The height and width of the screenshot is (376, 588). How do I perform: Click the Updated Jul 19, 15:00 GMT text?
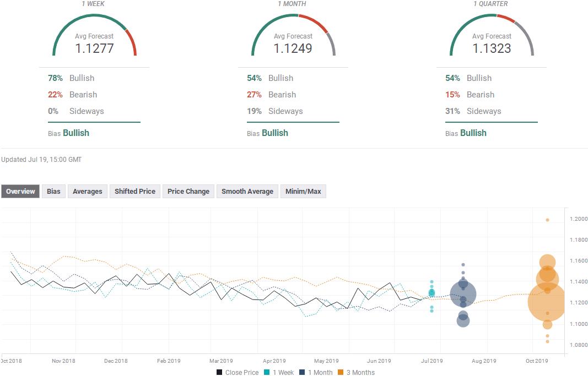point(41,160)
